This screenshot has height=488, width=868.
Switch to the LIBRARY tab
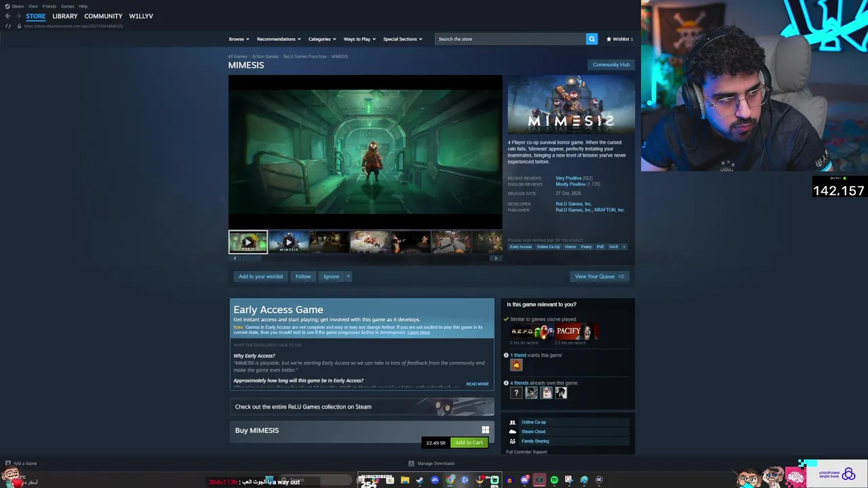click(x=65, y=16)
